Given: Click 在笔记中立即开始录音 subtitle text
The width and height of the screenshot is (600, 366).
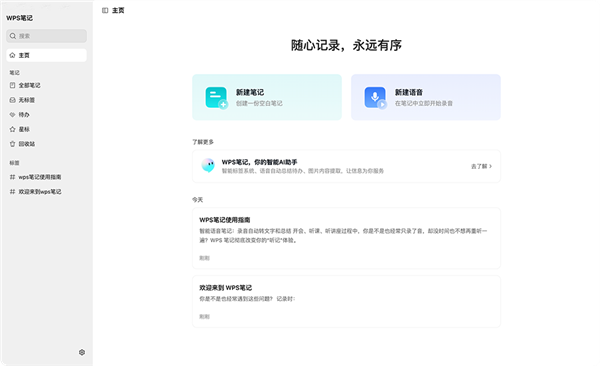Looking at the screenshot, I should click(x=424, y=103).
